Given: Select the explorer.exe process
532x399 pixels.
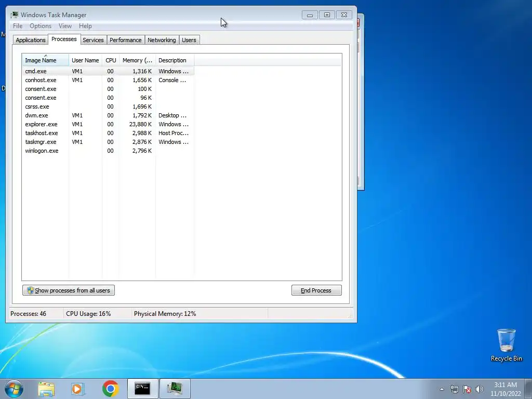Looking at the screenshot, I should [x=108, y=124].
